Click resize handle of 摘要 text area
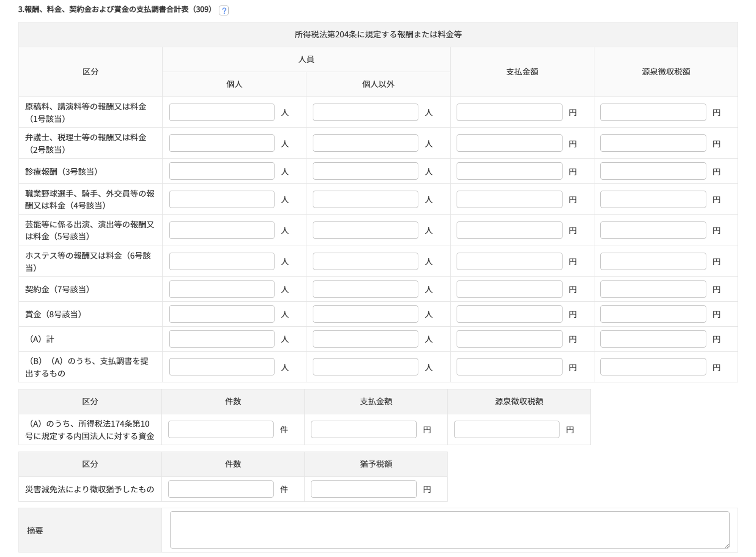Image resolution: width=756 pixels, height=557 pixels. [x=727, y=546]
